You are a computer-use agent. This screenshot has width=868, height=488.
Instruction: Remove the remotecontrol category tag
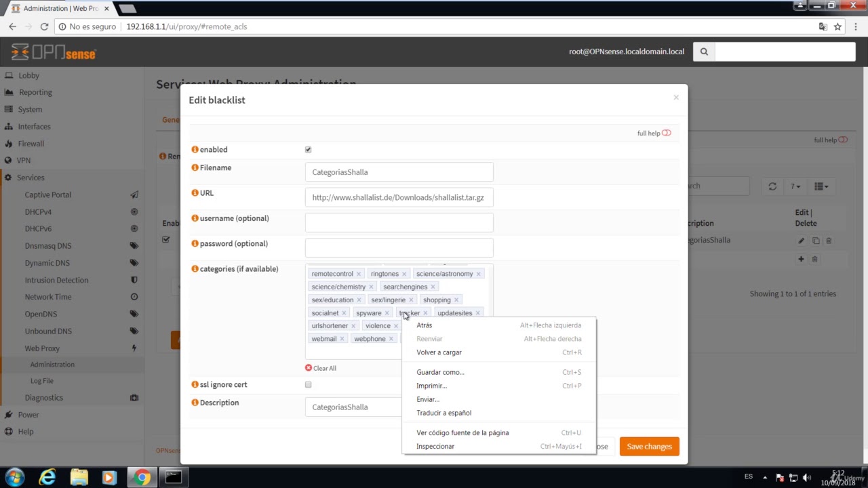(x=359, y=274)
